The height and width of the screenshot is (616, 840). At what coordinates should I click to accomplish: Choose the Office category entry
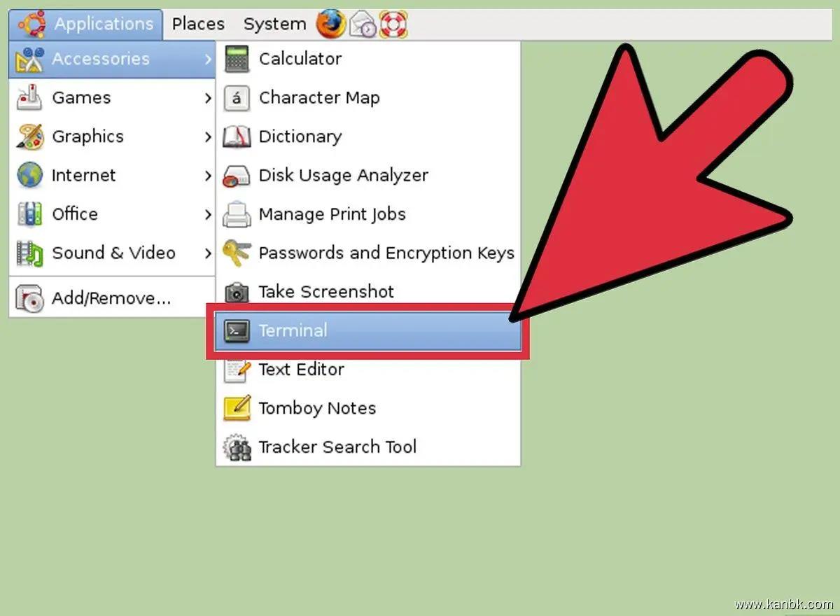74,214
